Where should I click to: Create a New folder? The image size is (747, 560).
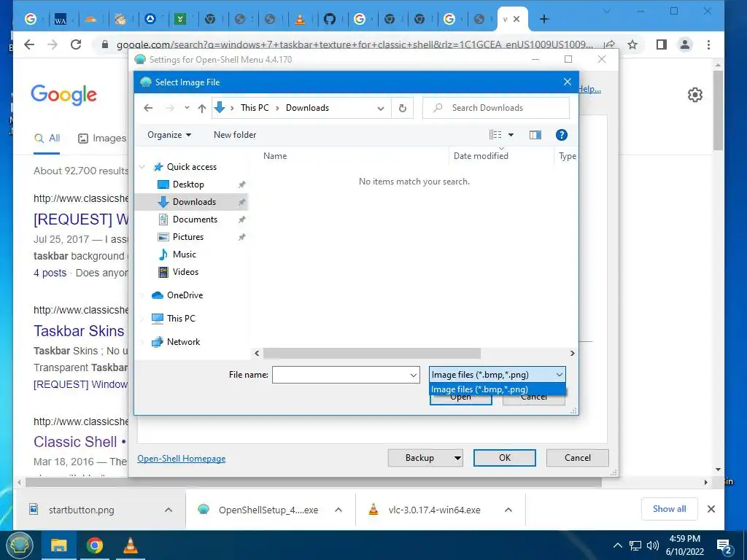235,135
